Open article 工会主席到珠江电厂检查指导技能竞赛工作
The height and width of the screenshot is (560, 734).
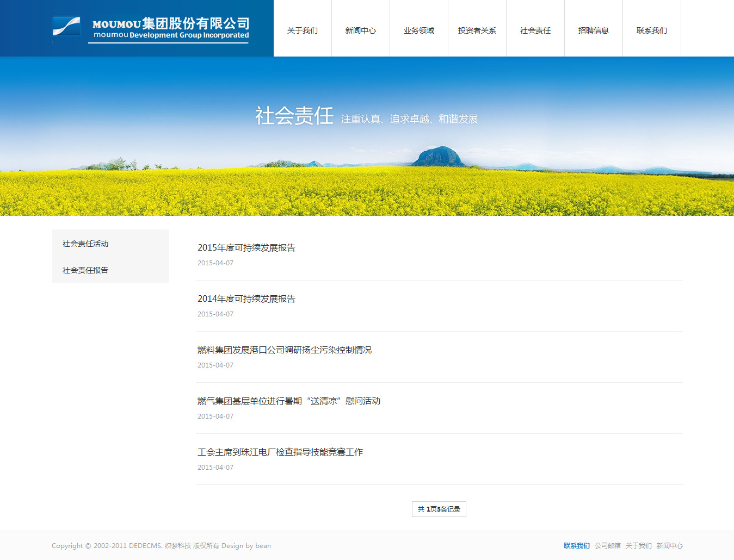pos(280,452)
